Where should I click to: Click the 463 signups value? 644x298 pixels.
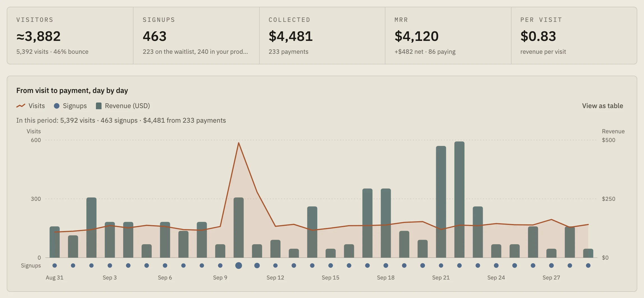[155, 36]
